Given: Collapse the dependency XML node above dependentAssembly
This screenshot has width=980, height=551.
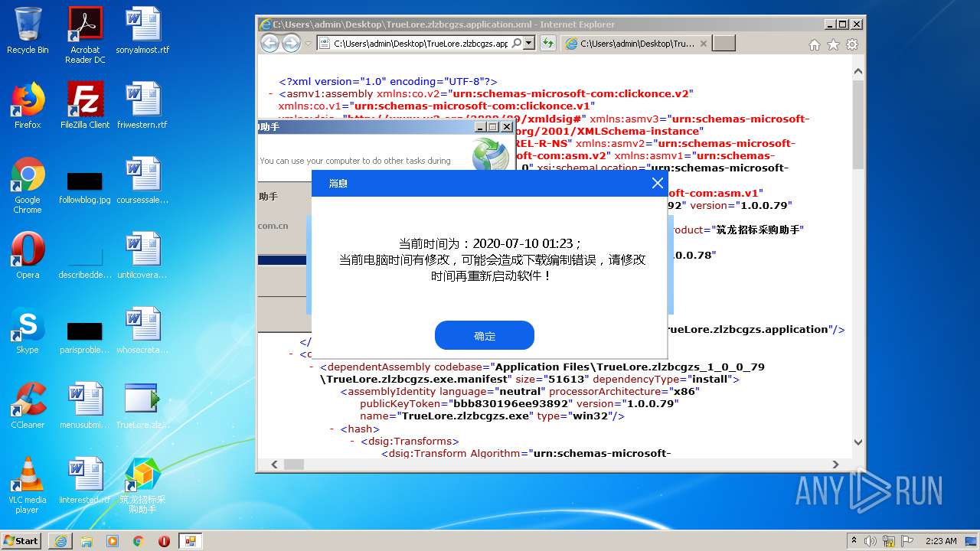Looking at the screenshot, I should [x=291, y=354].
